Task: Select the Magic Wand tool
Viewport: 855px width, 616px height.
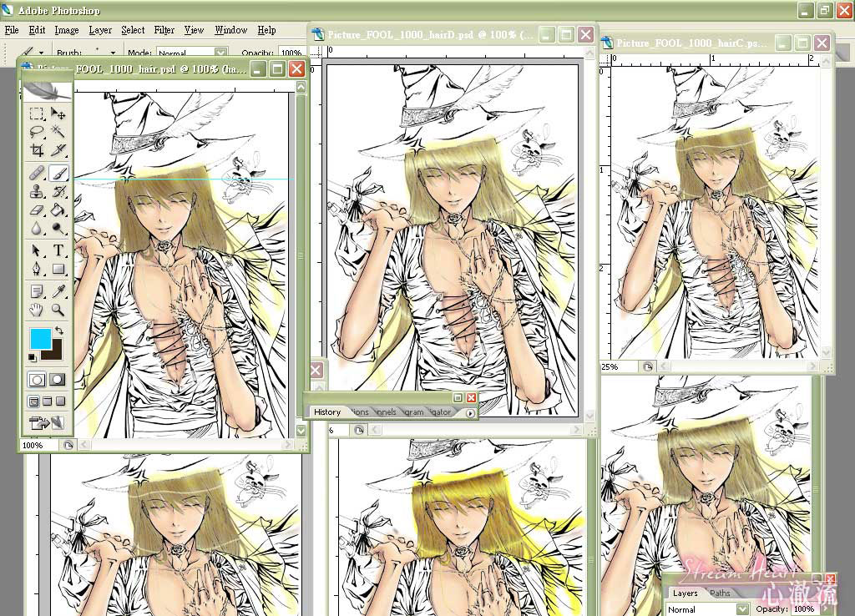Action: pyautogui.click(x=58, y=131)
